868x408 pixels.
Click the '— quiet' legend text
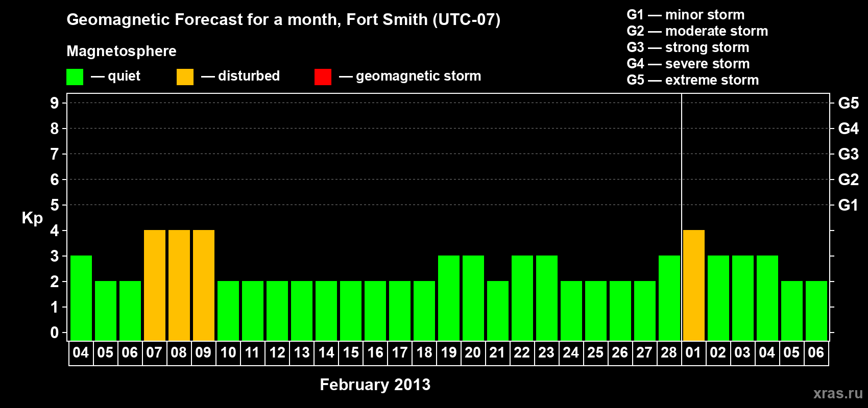(115, 76)
